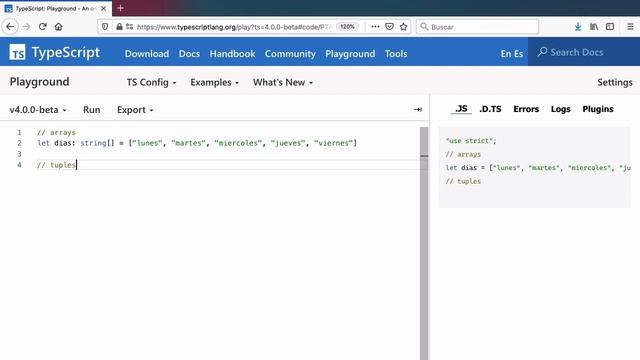Click line number 3 in the gutter
The height and width of the screenshot is (360, 640).
[19, 154]
